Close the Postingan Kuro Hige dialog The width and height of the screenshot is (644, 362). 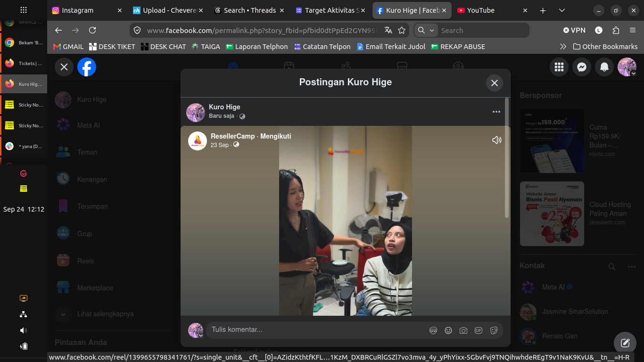tap(495, 83)
